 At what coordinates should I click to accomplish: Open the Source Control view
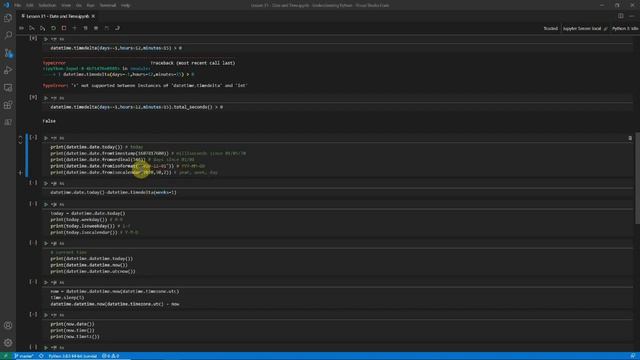pyautogui.click(x=8, y=53)
